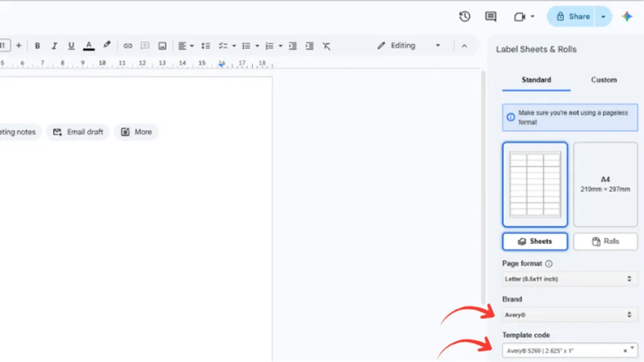Select the label sheet preview thumbnail
This screenshot has height=362, width=644.
click(x=535, y=184)
